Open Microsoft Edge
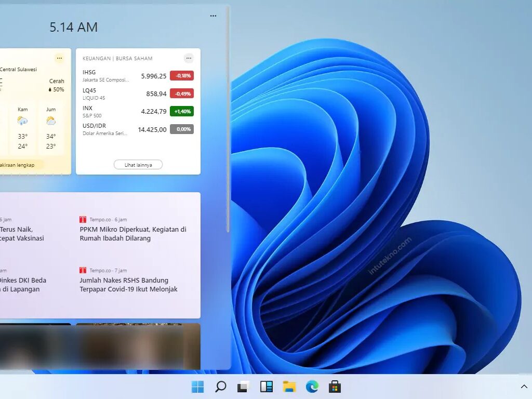This screenshot has height=399, width=532. click(312, 387)
